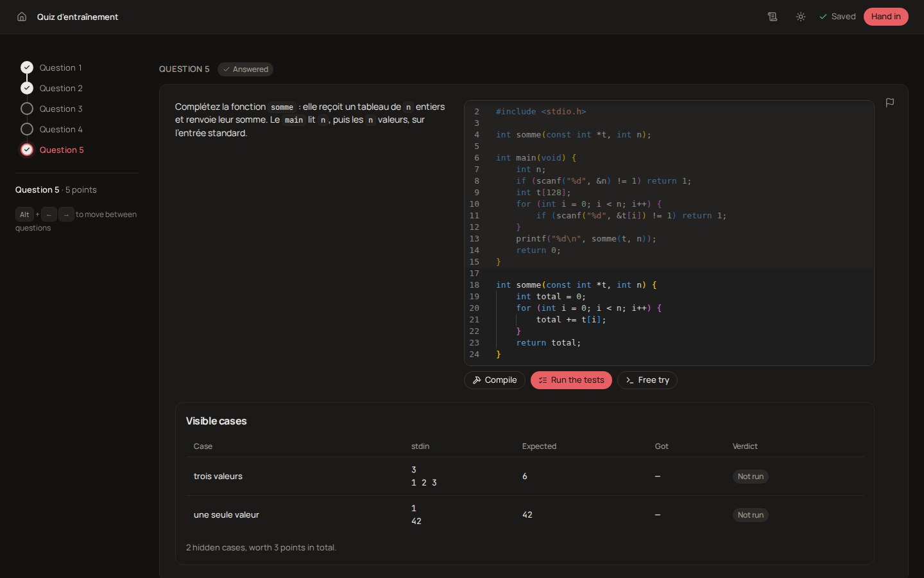Go to the home page icon

(x=22, y=17)
